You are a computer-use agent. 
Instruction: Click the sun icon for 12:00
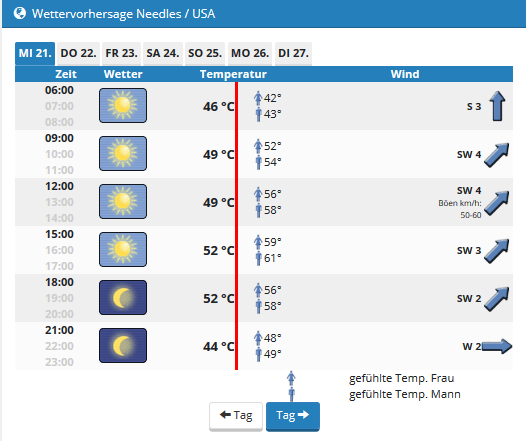[x=123, y=201]
